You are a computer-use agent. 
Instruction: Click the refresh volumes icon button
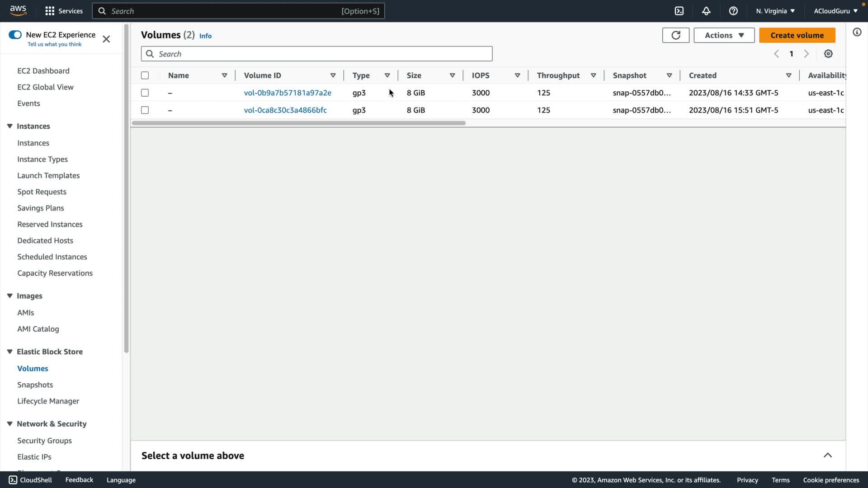[675, 35]
